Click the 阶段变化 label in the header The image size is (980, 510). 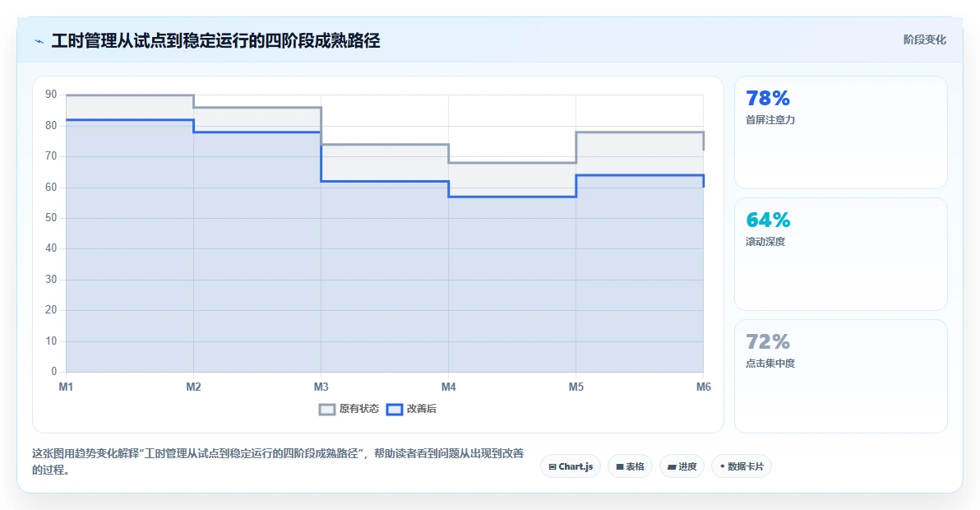(924, 40)
